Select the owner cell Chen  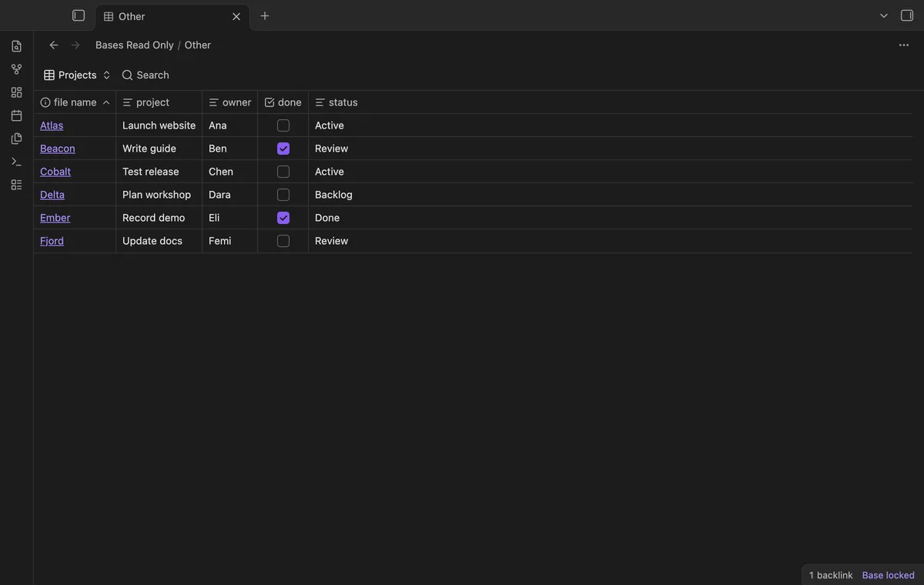click(230, 172)
